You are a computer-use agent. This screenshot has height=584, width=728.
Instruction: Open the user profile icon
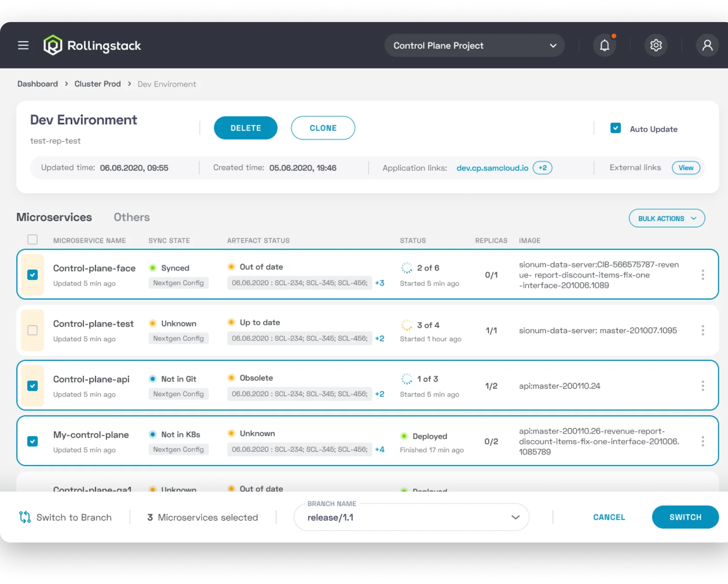707,45
